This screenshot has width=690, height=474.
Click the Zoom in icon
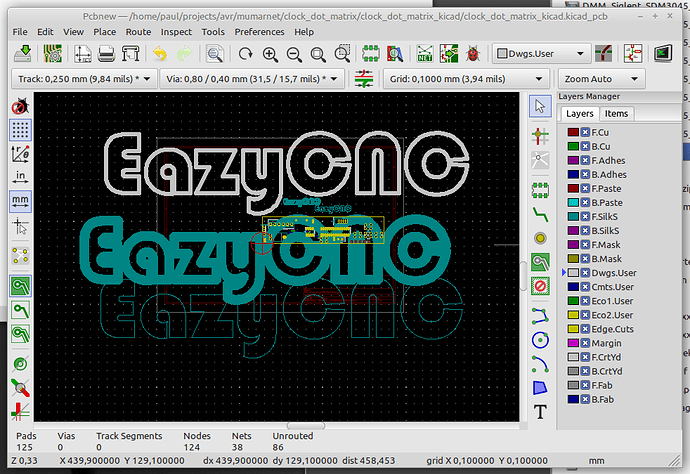(x=270, y=54)
